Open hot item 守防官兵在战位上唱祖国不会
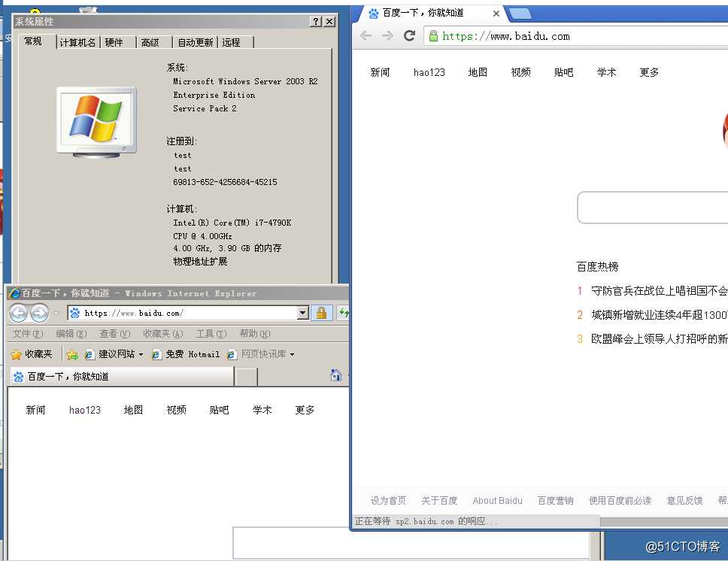This screenshot has width=728, height=561. [x=660, y=291]
